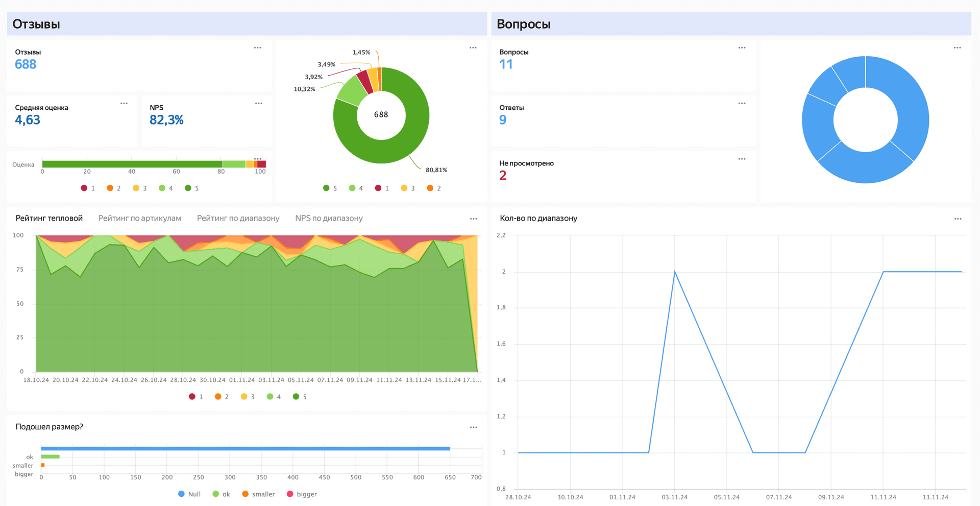Switch to the Рейтинг по артикулам tab
The height and width of the screenshot is (506, 980).
pyautogui.click(x=140, y=218)
